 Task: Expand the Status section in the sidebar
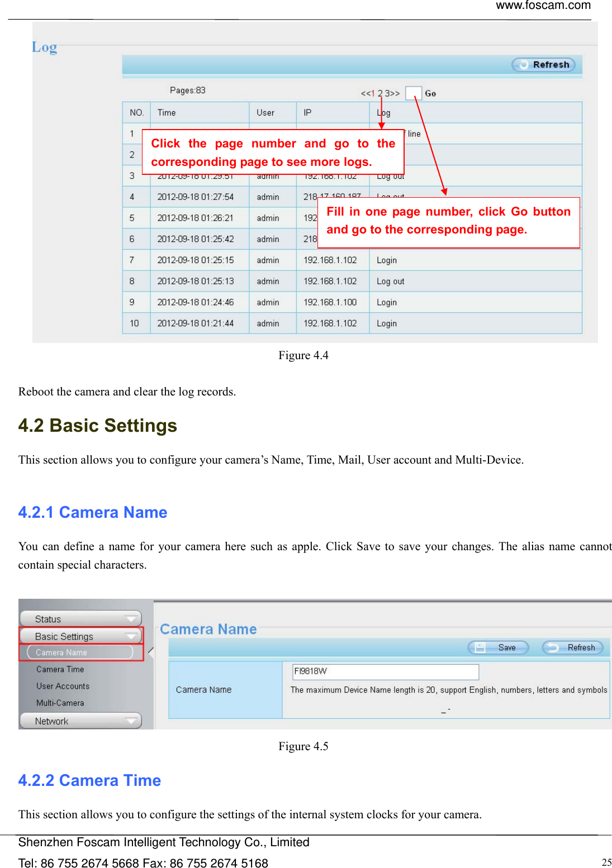[80, 618]
